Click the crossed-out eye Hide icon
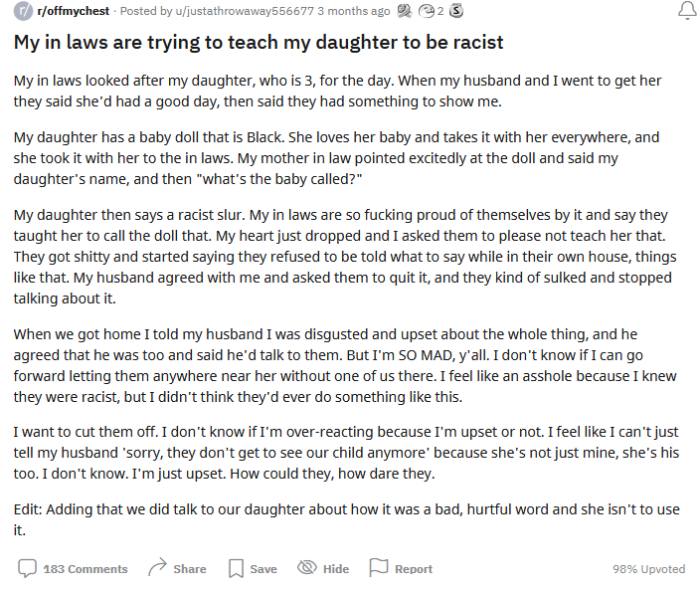Screen dimensions: 700x594 306,568
